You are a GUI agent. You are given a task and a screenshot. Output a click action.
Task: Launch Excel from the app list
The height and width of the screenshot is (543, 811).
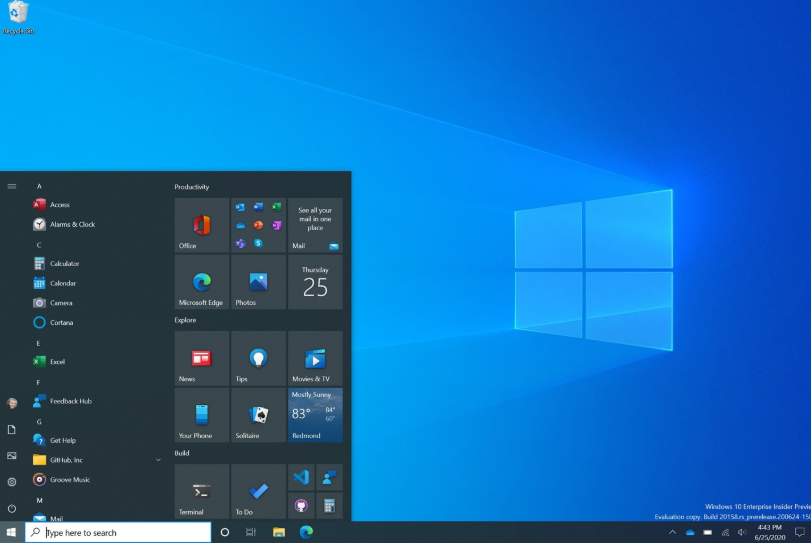click(97, 362)
